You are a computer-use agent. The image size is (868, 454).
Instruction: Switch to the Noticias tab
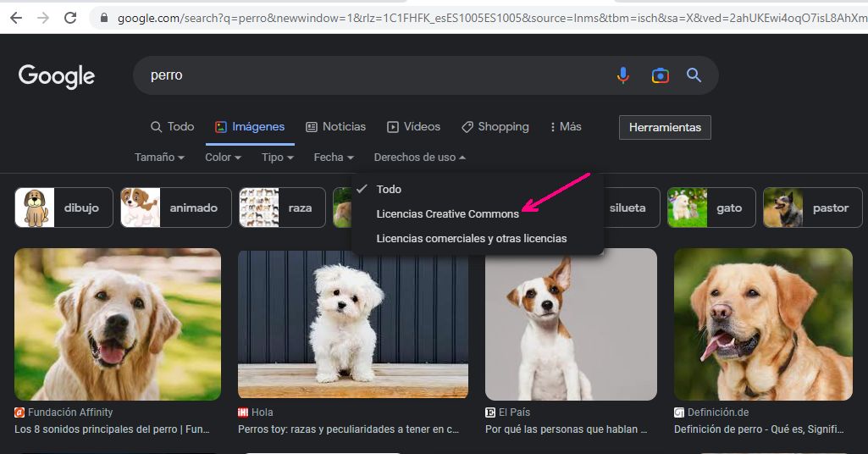point(335,127)
